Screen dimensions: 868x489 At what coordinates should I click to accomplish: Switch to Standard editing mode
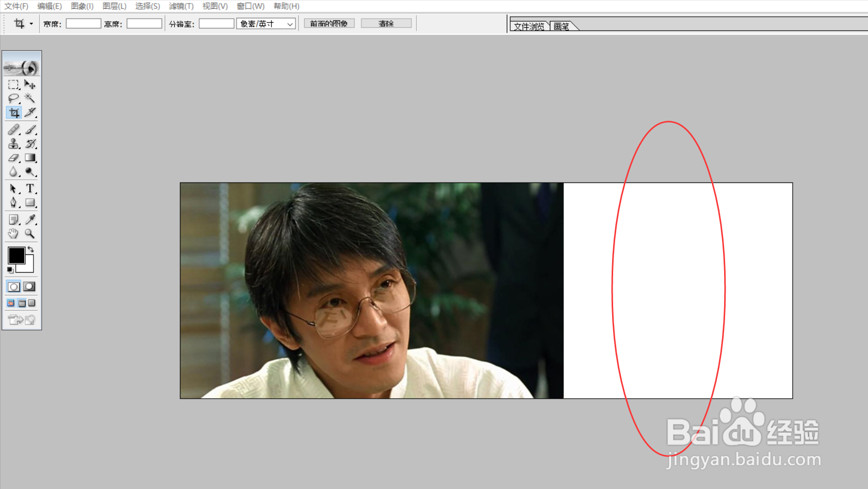click(x=14, y=287)
